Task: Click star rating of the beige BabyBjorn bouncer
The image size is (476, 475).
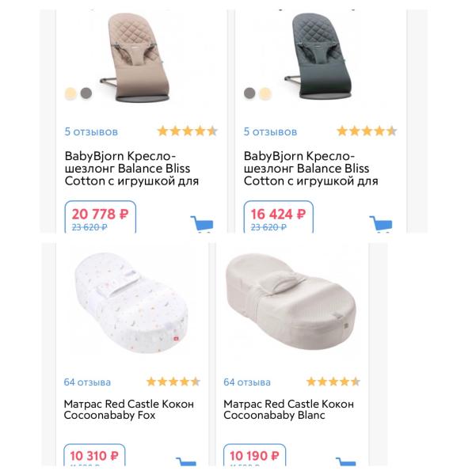Action: [187, 131]
